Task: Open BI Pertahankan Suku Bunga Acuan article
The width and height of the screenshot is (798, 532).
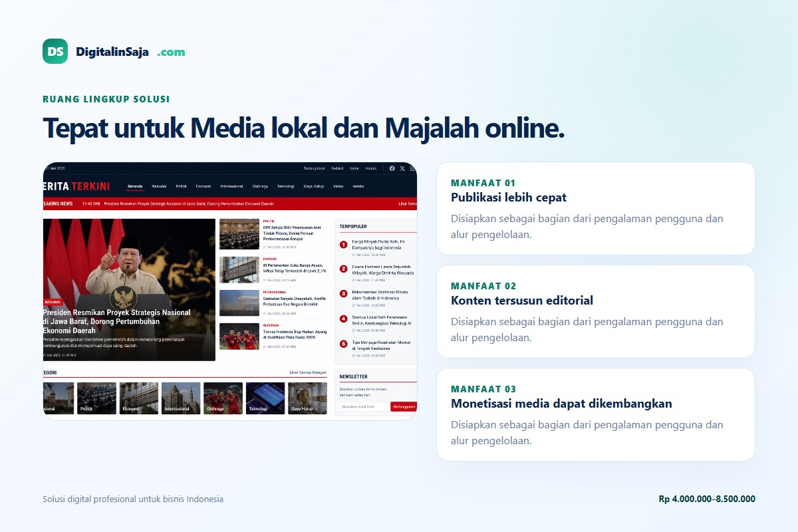Action: point(295,268)
